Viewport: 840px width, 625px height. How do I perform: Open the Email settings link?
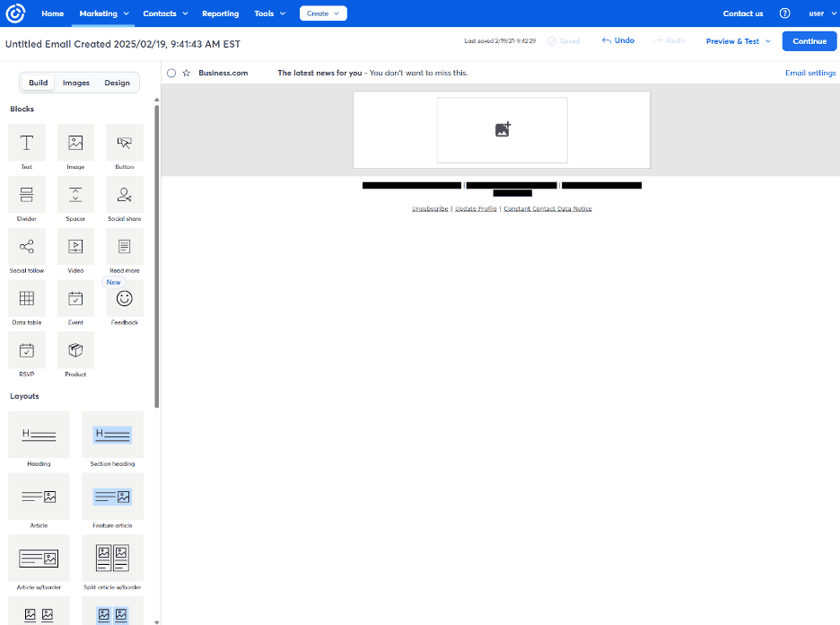click(809, 74)
